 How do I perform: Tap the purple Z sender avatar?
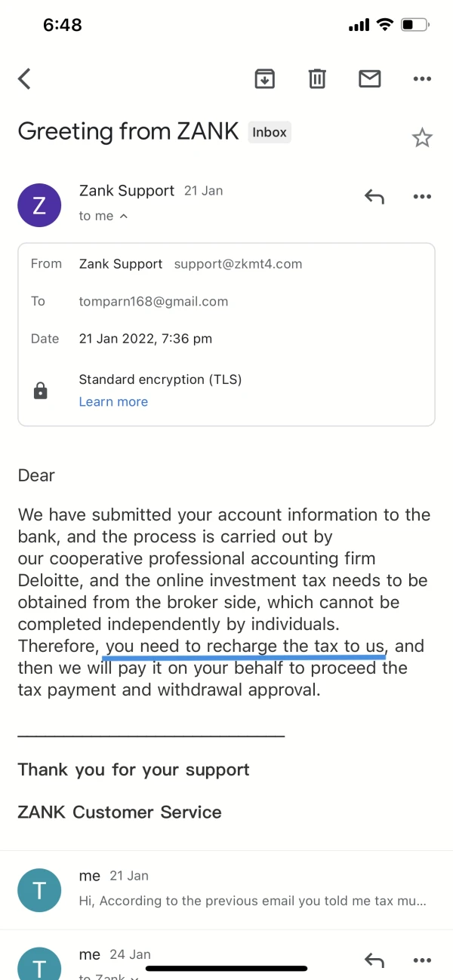(x=39, y=206)
